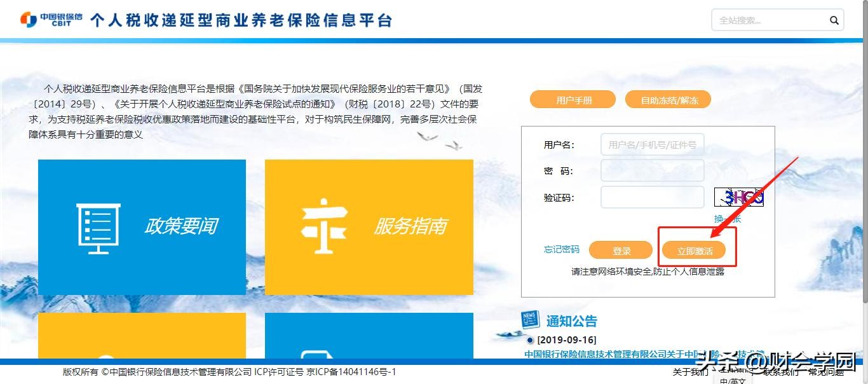This screenshot has height=384, width=868.
Task: Focus the 用户名 username input field
Action: (x=652, y=144)
